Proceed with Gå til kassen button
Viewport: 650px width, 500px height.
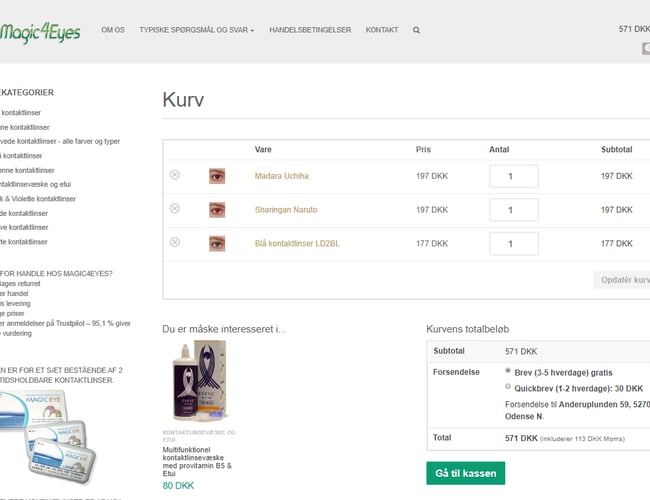(x=466, y=473)
